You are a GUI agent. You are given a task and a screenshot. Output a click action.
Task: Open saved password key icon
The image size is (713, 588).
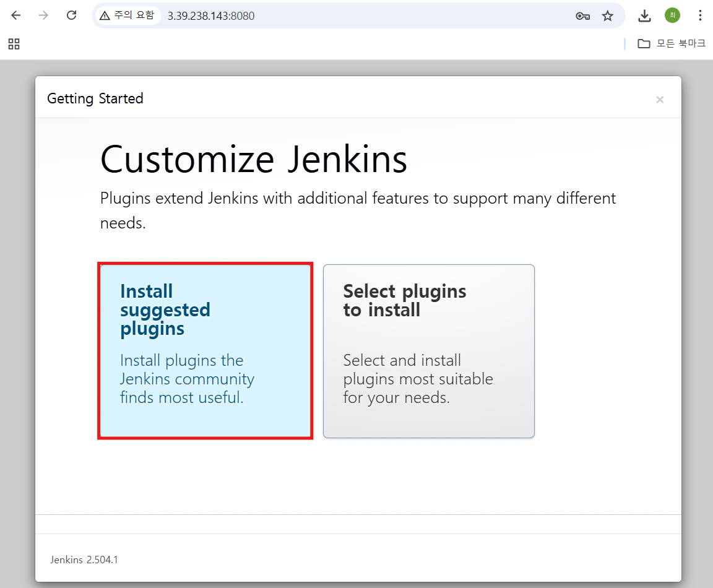[x=582, y=16]
